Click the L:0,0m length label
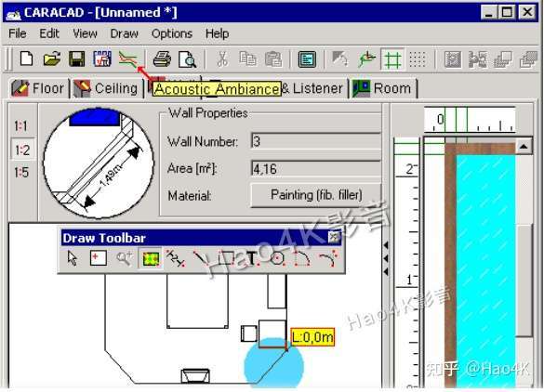 [x=312, y=336]
